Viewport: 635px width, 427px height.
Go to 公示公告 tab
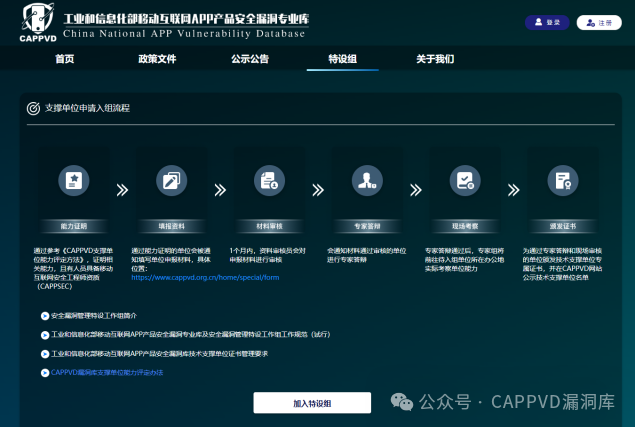click(x=250, y=59)
